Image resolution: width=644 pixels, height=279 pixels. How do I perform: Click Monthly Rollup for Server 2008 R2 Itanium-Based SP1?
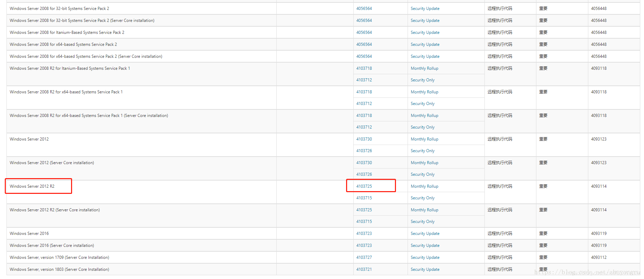pyautogui.click(x=424, y=68)
